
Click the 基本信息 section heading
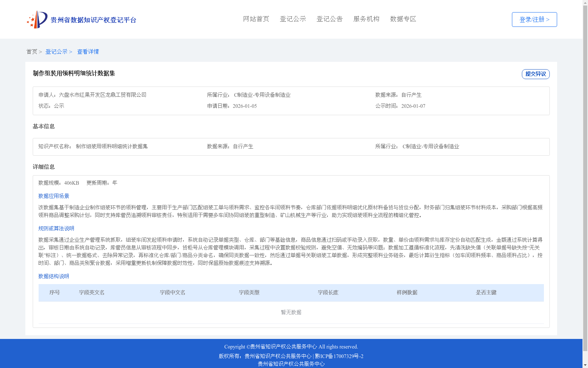point(44,126)
